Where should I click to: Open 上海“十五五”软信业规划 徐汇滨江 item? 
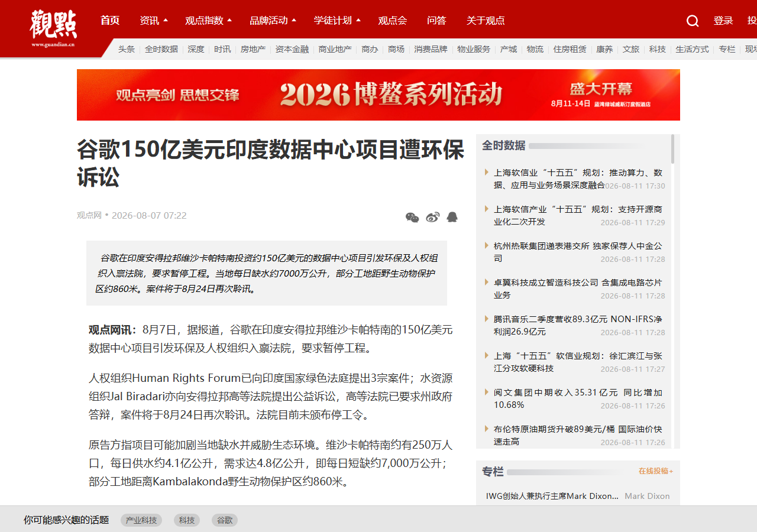(578, 362)
